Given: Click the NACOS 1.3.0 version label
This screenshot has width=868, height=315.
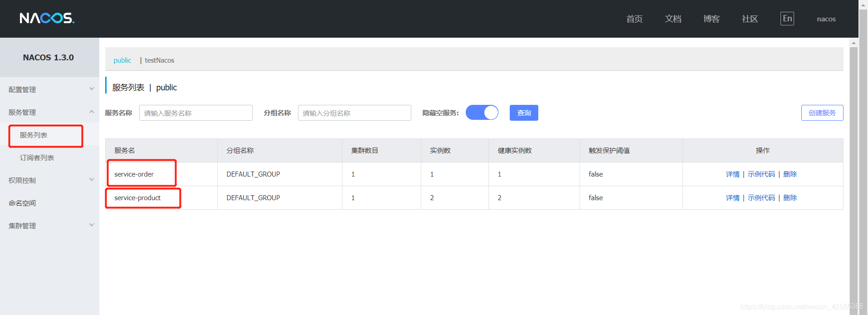Looking at the screenshot, I should [49, 58].
